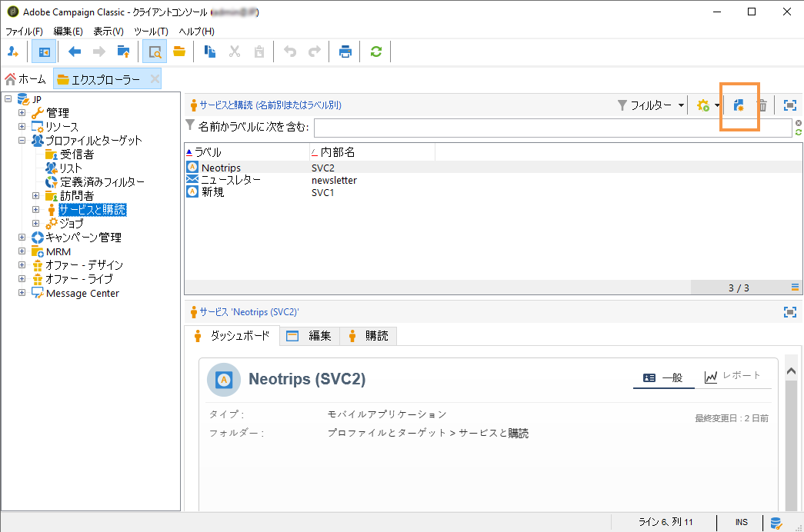
Task: Open the ツール(T) menu
Action: pyautogui.click(x=151, y=32)
